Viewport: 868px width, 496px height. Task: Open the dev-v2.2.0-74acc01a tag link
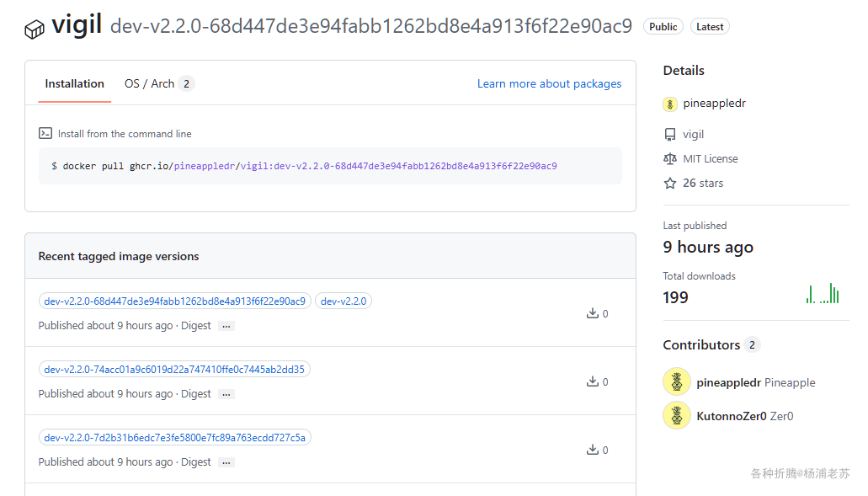pyautogui.click(x=174, y=369)
